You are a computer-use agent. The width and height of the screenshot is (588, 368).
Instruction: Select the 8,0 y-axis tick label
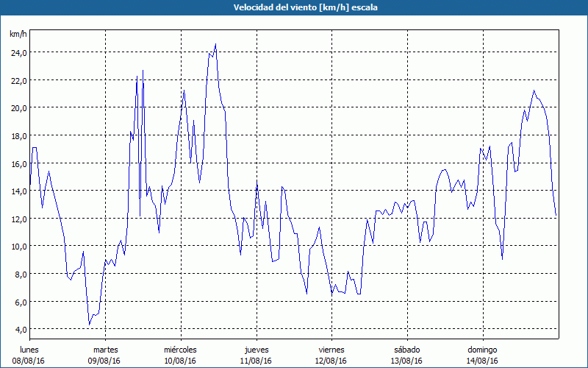click(x=20, y=274)
